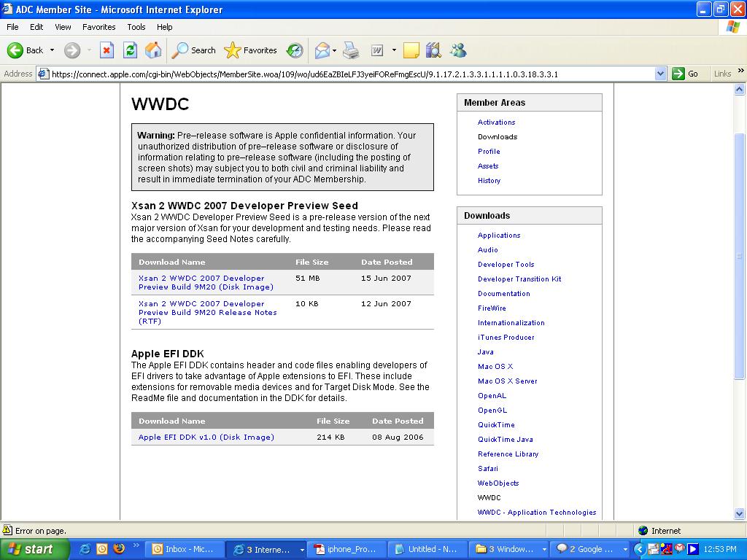Download Xsan 2 Preview Build 9M20 Disk Image
The height and width of the screenshot is (560, 747).
(206, 282)
